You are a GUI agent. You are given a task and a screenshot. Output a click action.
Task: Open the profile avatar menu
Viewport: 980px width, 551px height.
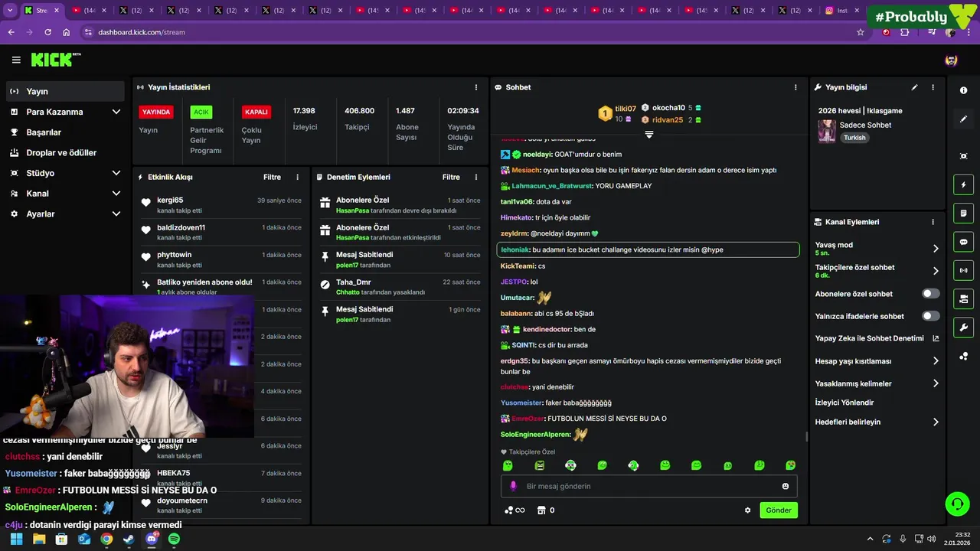pyautogui.click(x=951, y=60)
